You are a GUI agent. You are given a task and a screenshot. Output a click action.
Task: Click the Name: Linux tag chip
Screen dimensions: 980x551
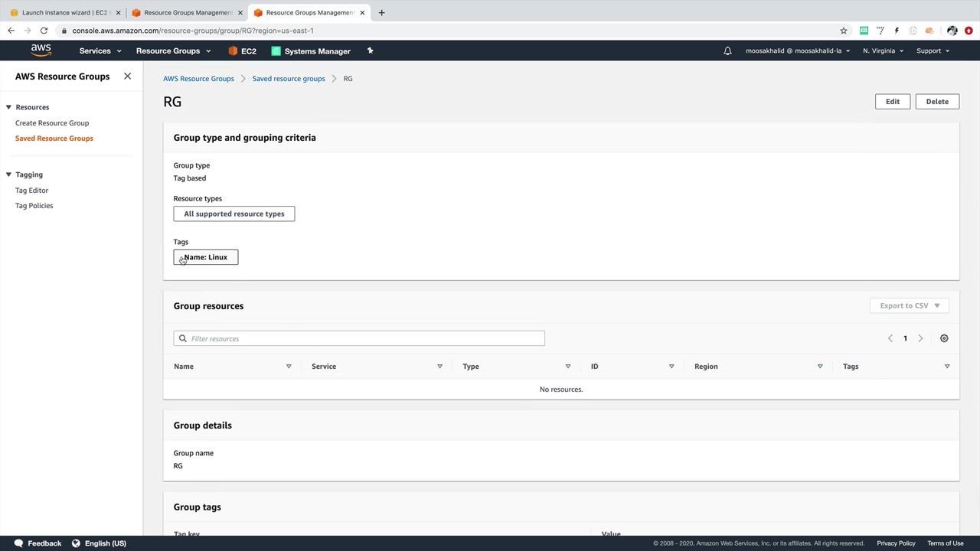pyautogui.click(x=206, y=257)
